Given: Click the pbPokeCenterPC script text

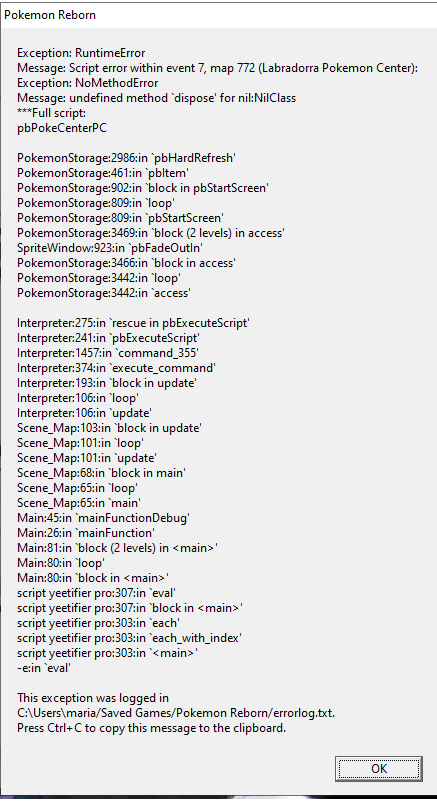Looking at the screenshot, I should coord(62,128).
